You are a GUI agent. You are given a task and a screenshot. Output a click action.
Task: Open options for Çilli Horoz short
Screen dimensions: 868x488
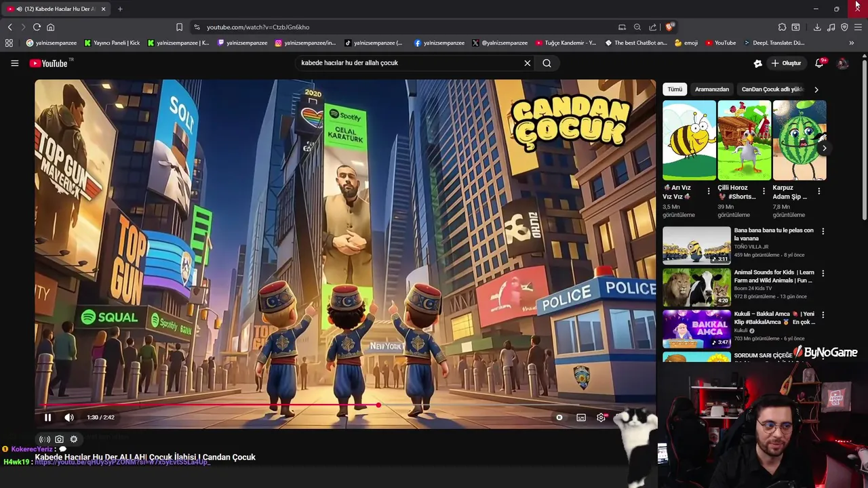click(764, 191)
